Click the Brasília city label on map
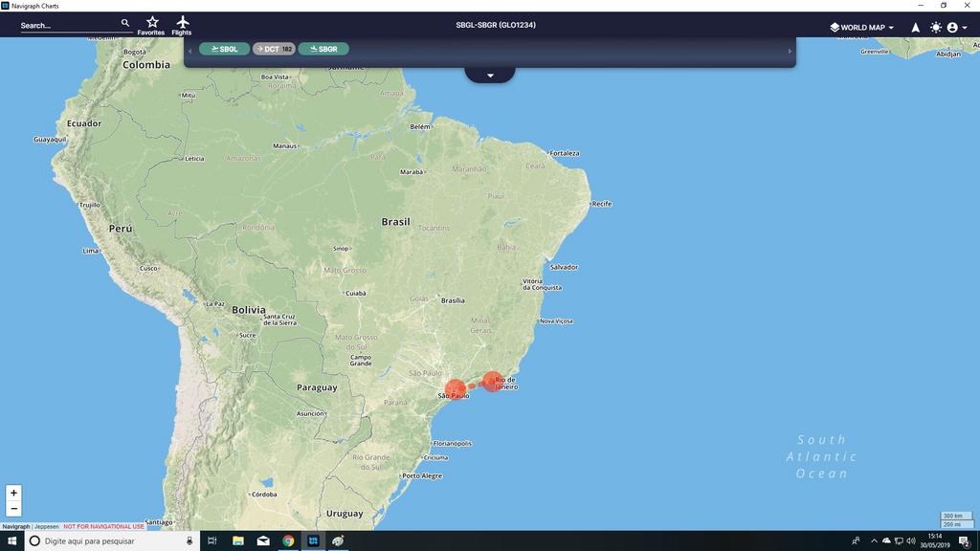Image resolution: width=980 pixels, height=551 pixels. pos(453,300)
